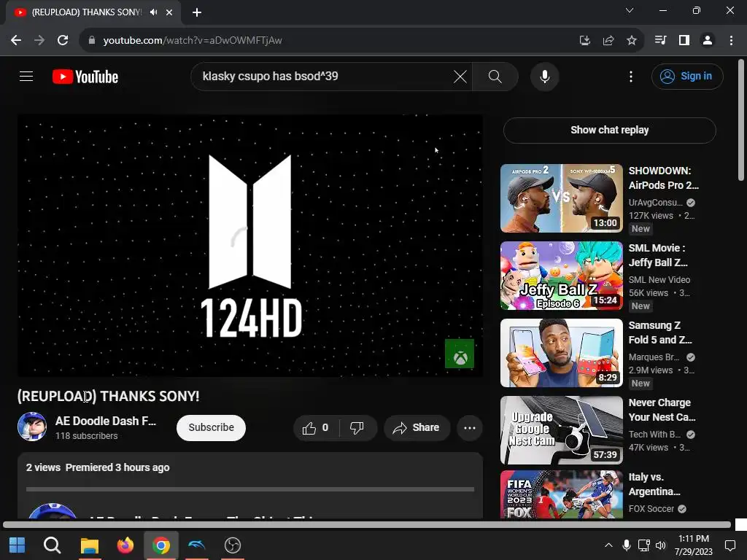Like the video with thumbs up
Viewport: 747px width, 560px height.
click(x=315, y=427)
